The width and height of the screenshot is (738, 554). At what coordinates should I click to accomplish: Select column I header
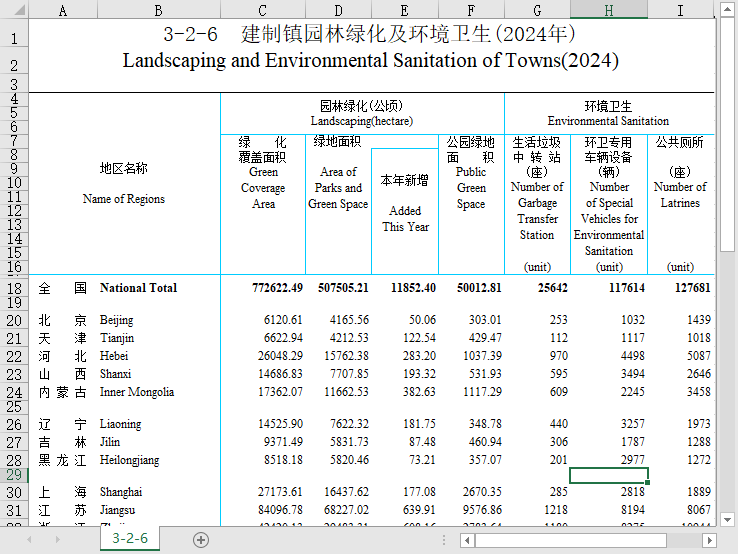[x=681, y=9]
